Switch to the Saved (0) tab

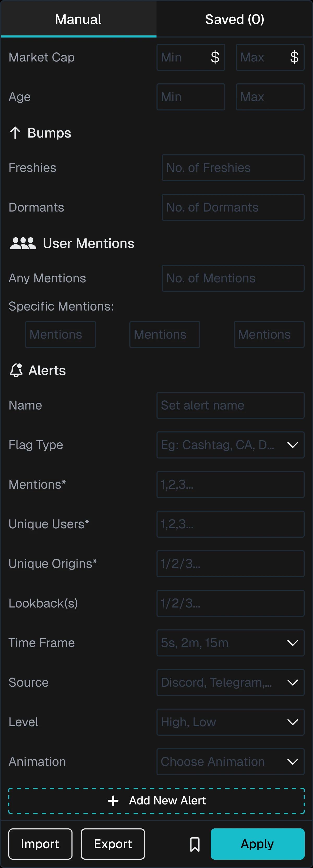coord(234,19)
